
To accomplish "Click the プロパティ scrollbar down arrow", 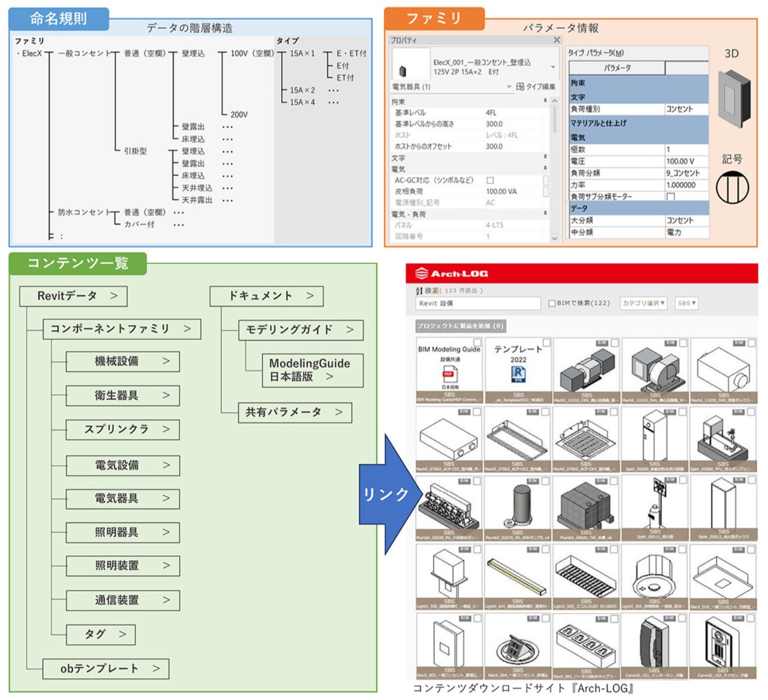I will (x=554, y=238).
